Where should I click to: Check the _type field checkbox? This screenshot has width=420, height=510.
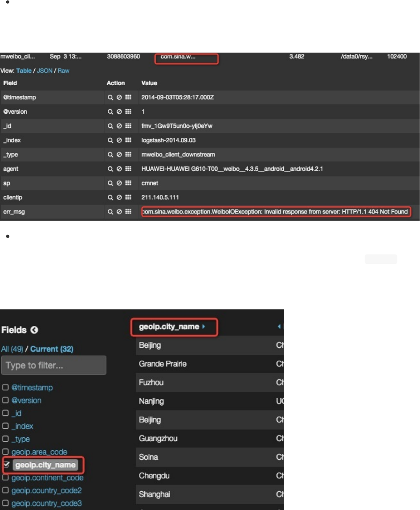(5, 439)
